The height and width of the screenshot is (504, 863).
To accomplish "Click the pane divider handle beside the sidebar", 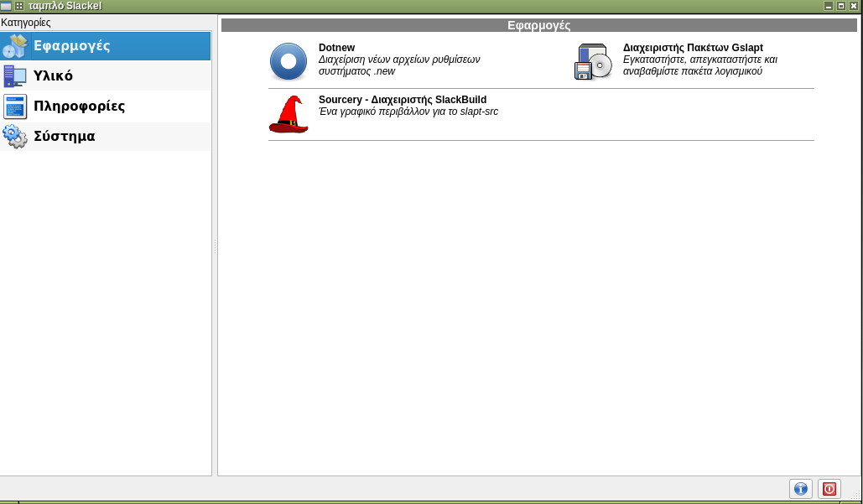I will tap(215, 246).
